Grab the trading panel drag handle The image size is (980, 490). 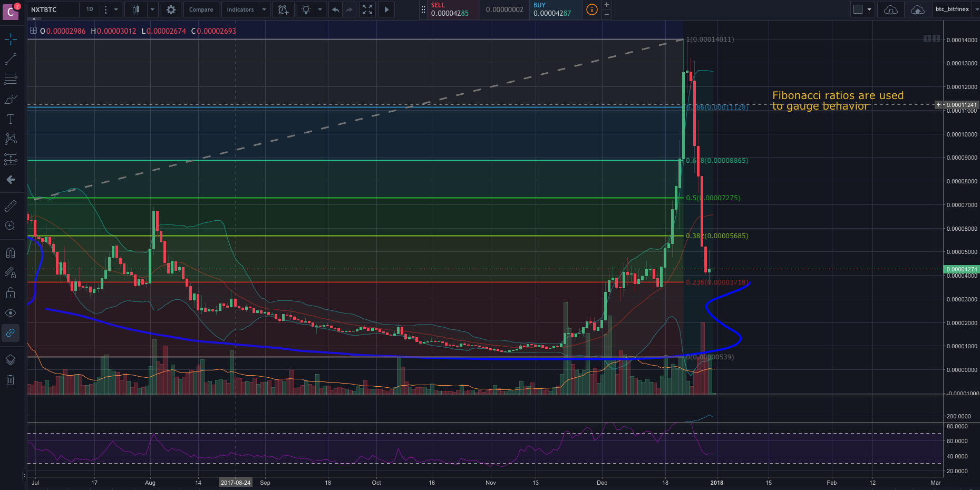point(423,9)
